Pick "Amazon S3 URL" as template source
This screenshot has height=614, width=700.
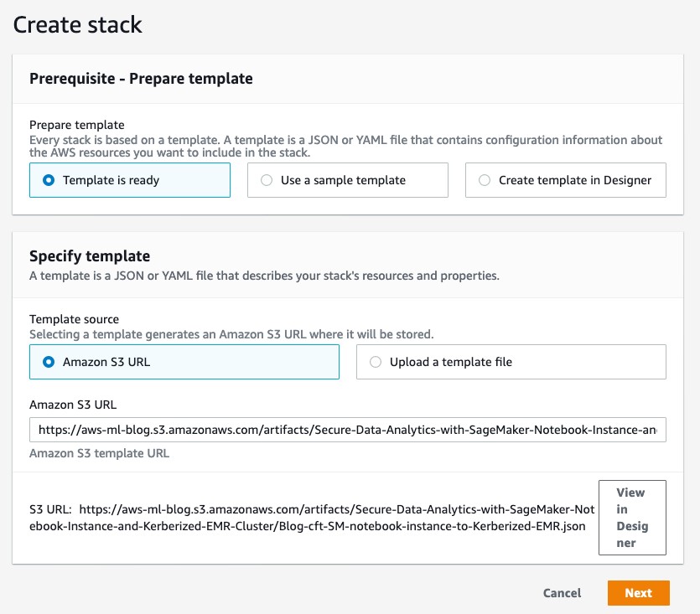coord(184,361)
